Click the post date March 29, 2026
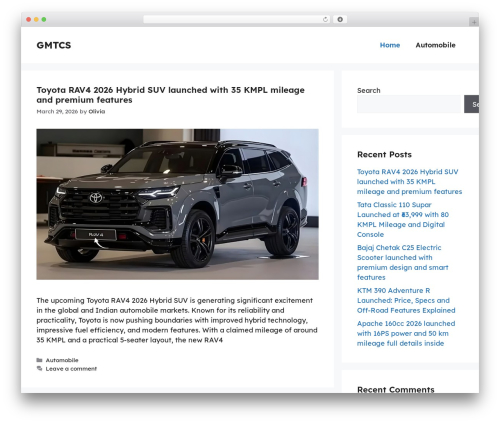The height and width of the screenshot is (423, 500). point(57,112)
